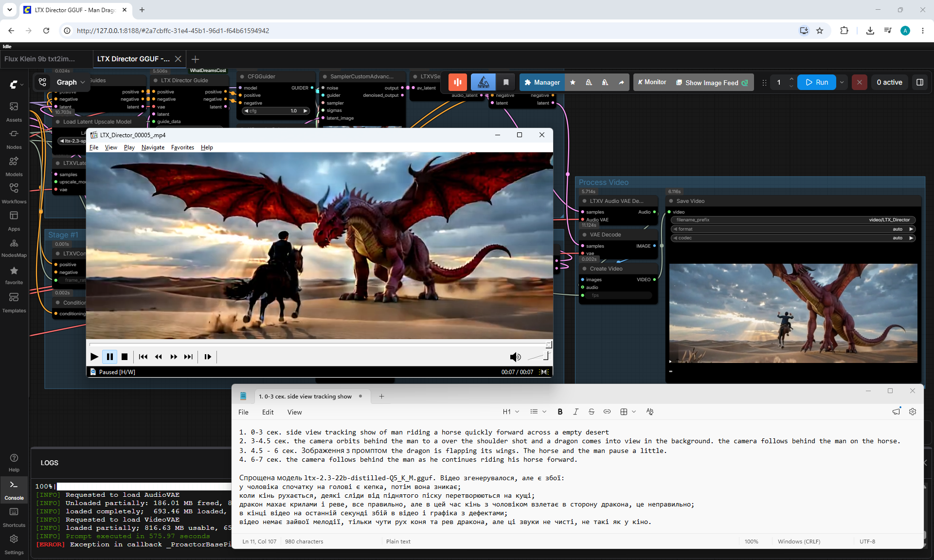Toggle strikethrough formatting in Notepad

tap(591, 412)
